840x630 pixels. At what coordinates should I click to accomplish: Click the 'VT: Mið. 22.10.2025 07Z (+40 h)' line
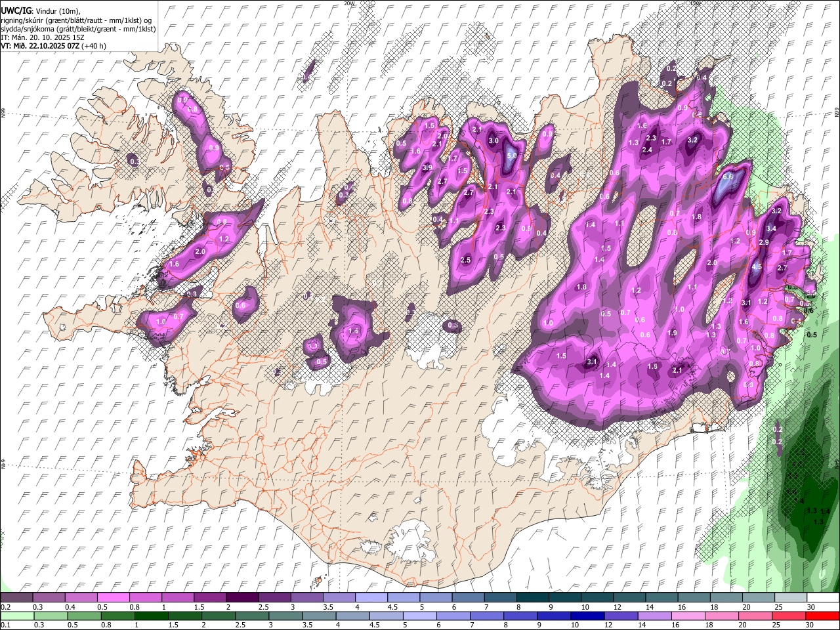(x=53, y=46)
